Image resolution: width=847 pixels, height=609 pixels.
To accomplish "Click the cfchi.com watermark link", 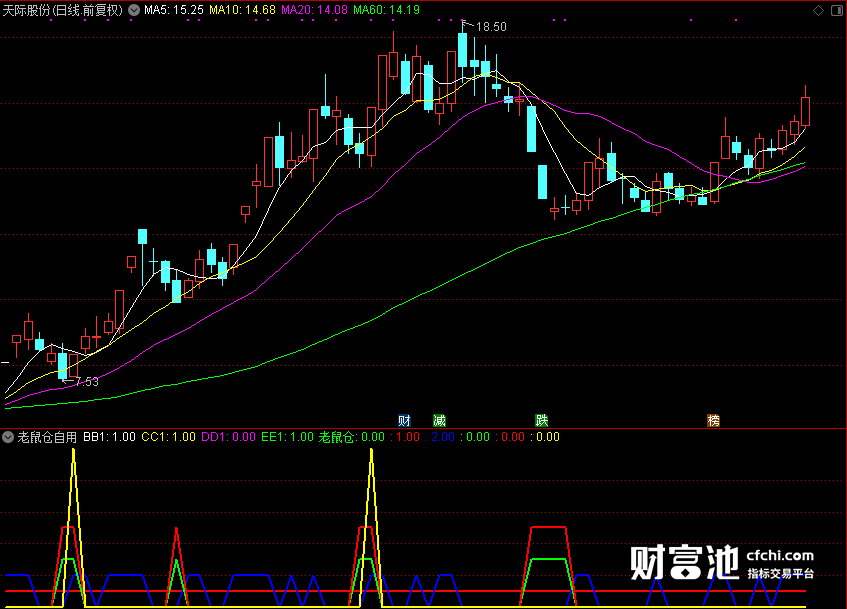I will pos(779,556).
